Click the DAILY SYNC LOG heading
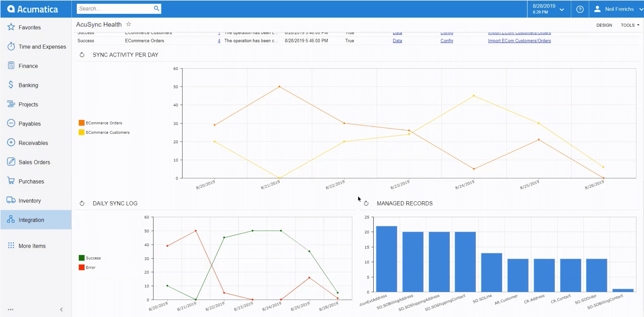644x317 pixels. pos(115,204)
